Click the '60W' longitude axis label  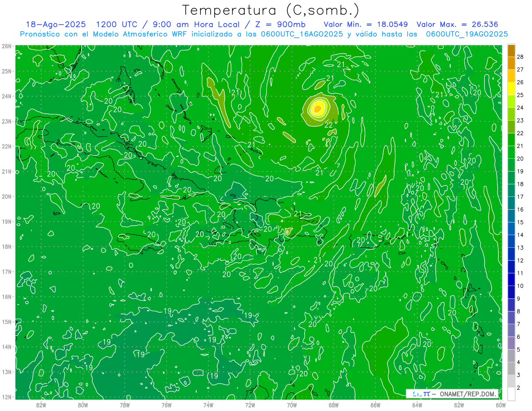pyautogui.click(x=501, y=404)
